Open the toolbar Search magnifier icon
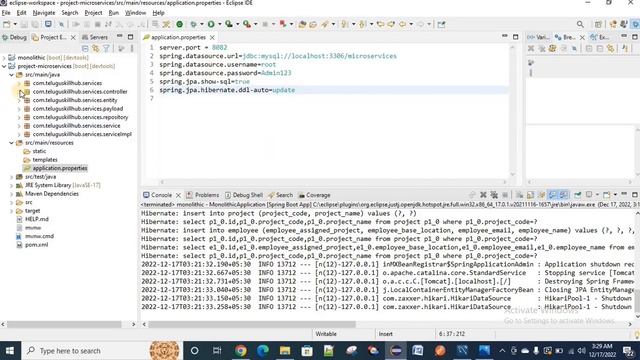This screenshot has height=360, width=640. tap(580, 24)
